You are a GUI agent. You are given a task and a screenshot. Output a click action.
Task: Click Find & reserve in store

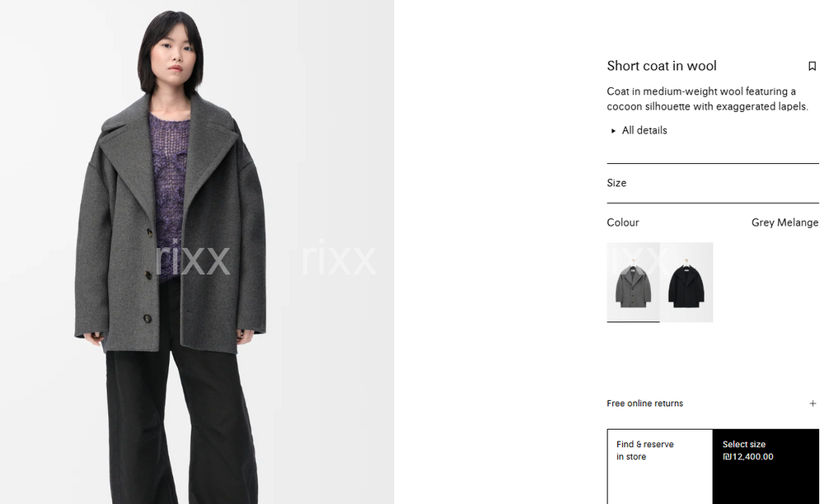pos(660,466)
